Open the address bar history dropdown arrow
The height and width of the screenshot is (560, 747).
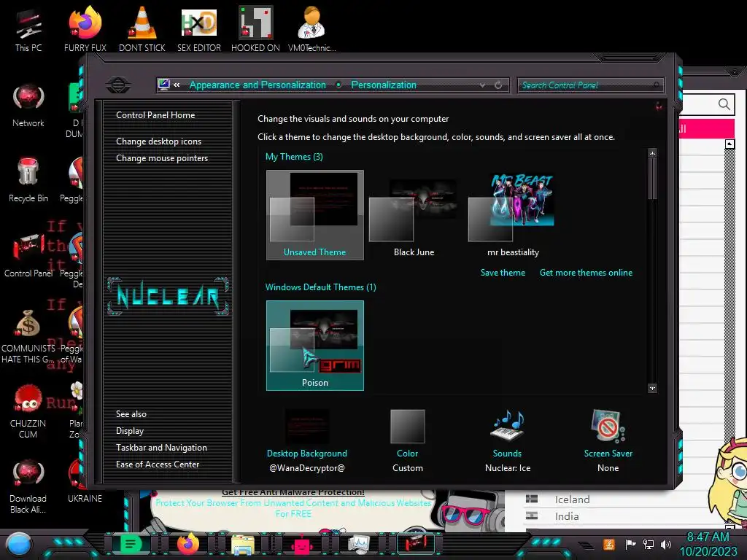tap(483, 85)
